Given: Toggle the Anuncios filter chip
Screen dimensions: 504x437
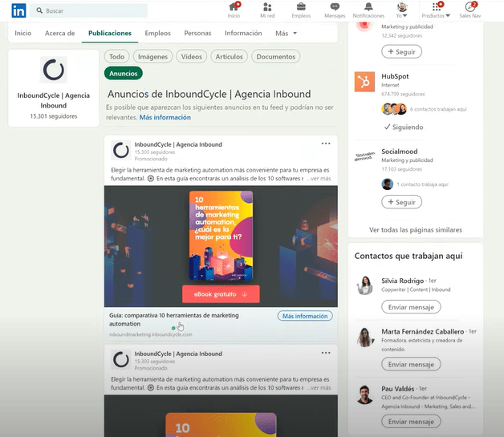Looking at the screenshot, I should [x=124, y=74].
